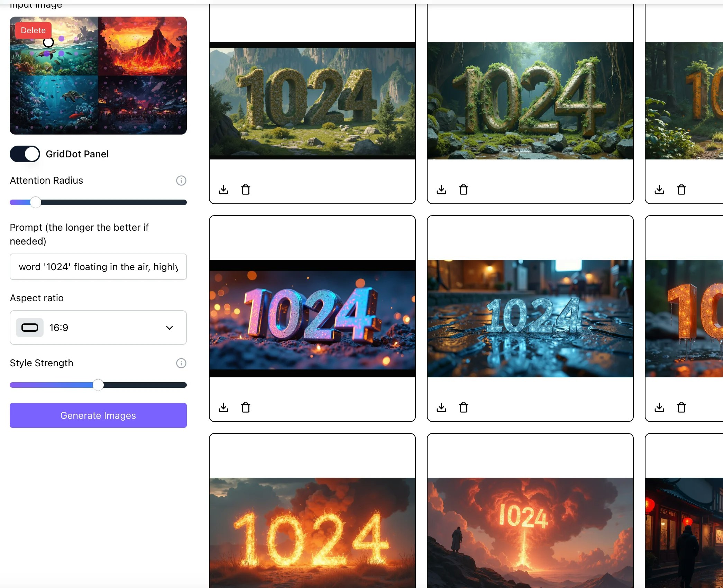Click Attention Radius info icon
Viewport: 723px width, 588px height.
click(181, 181)
